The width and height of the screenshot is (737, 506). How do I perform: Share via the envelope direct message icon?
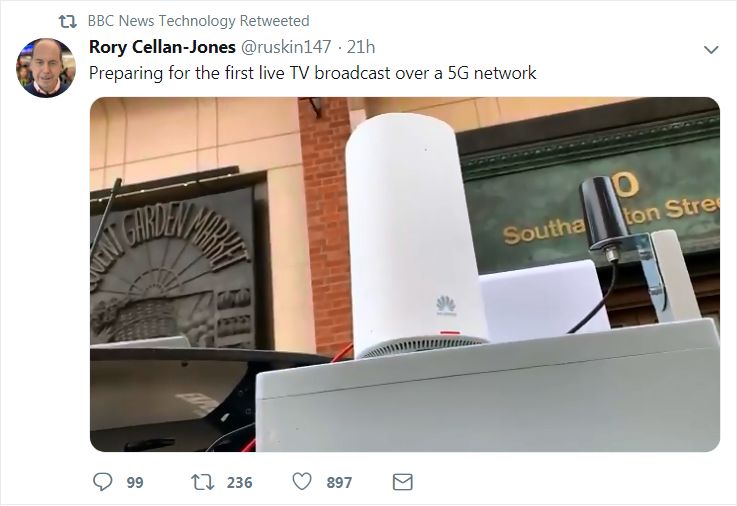tap(402, 482)
